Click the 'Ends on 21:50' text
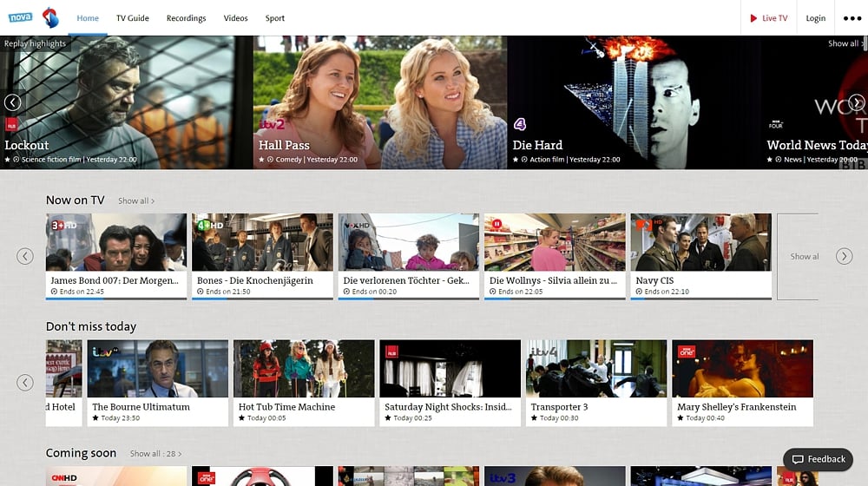 click(228, 292)
